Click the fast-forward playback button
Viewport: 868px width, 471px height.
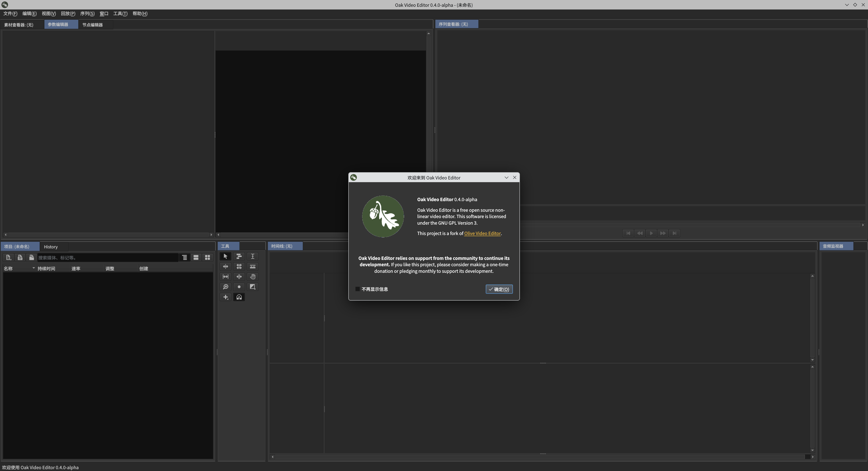(663, 233)
